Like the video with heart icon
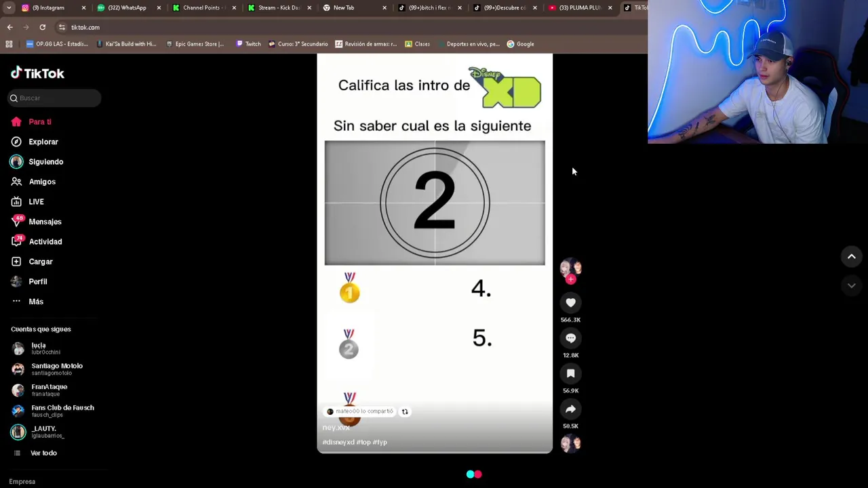Image resolution: width=868 pixels, height=488 pixels. [570, 303]
